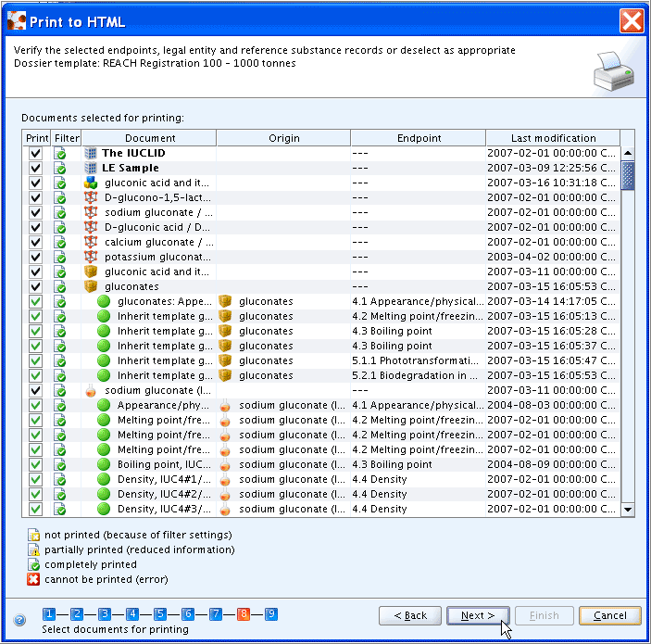Click the Origin column header
The width and height of the screenshot is (651, 644).
(x=283, y=138)
